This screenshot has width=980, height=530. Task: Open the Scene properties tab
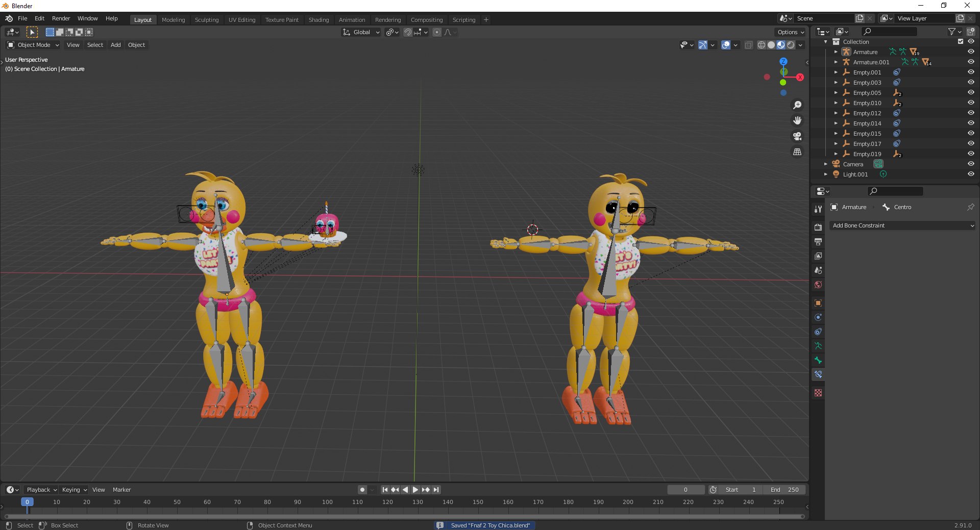(x=818, y=270)
